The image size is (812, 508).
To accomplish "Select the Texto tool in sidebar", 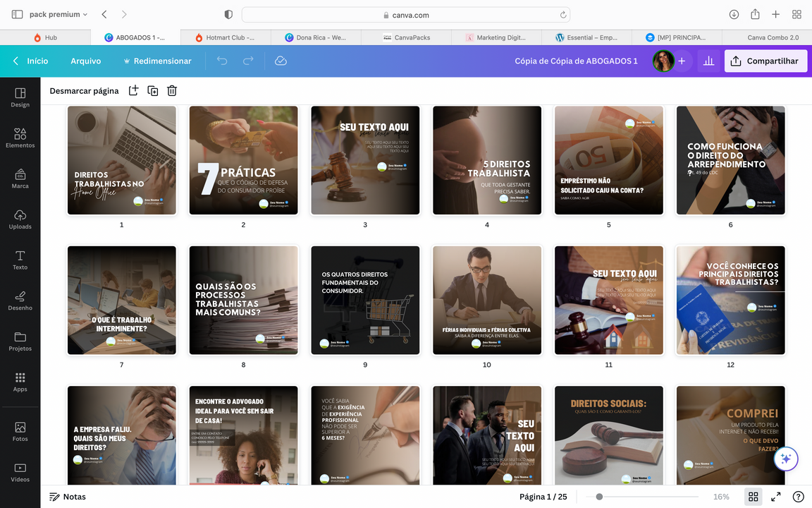I will click(x=20, y=260).
